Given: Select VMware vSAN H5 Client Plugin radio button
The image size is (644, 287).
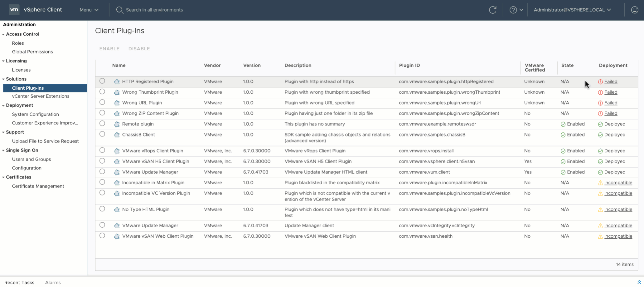Looking at the screenshot, I should point(102,161).
